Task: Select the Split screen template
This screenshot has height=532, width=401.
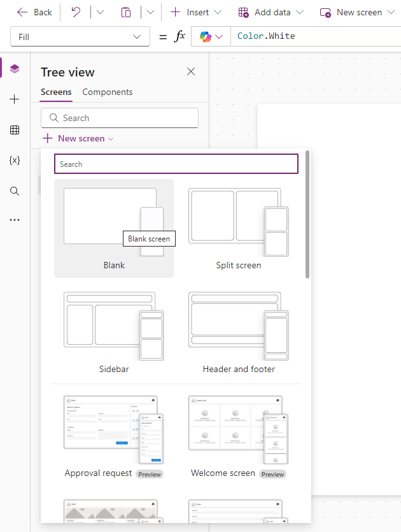Action: tap(239, 228)
